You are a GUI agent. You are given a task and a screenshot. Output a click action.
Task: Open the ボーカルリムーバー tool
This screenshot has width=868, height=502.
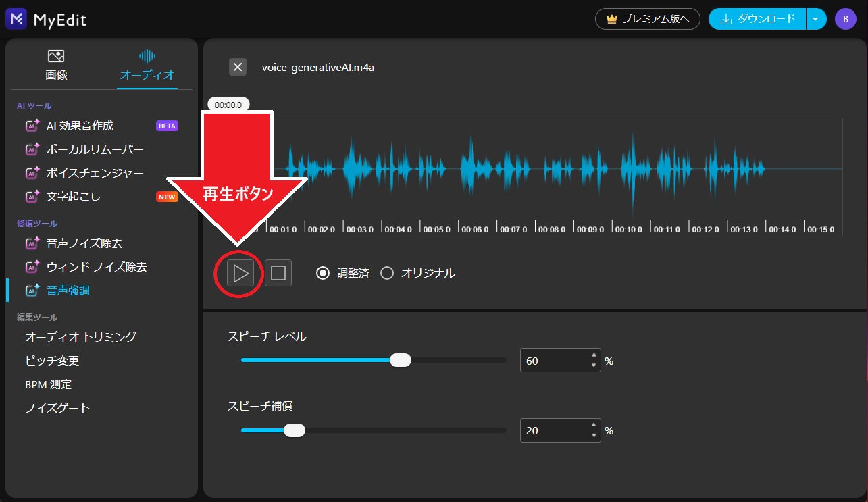pyautogui.click(x=90, y=149)
